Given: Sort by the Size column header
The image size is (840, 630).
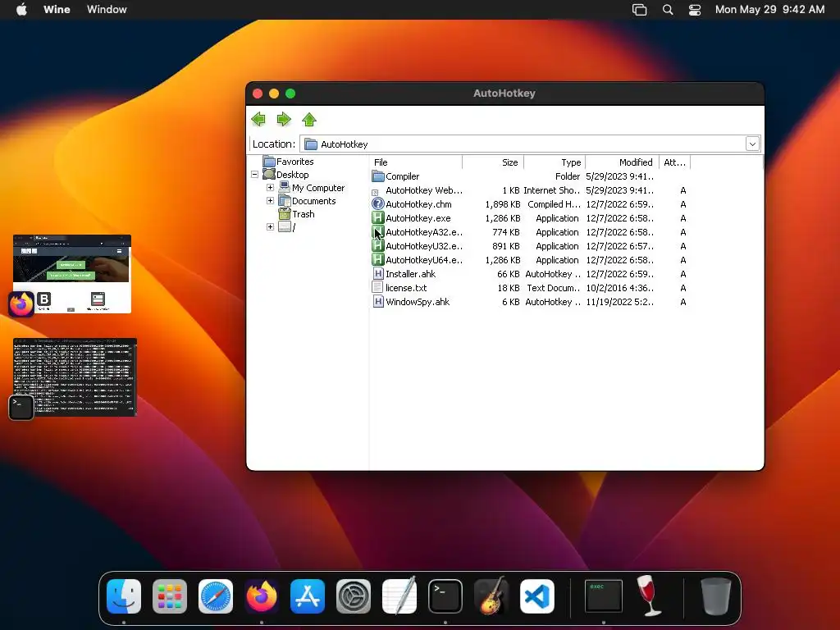Looking at the screenshot, I should pos(493,162).
